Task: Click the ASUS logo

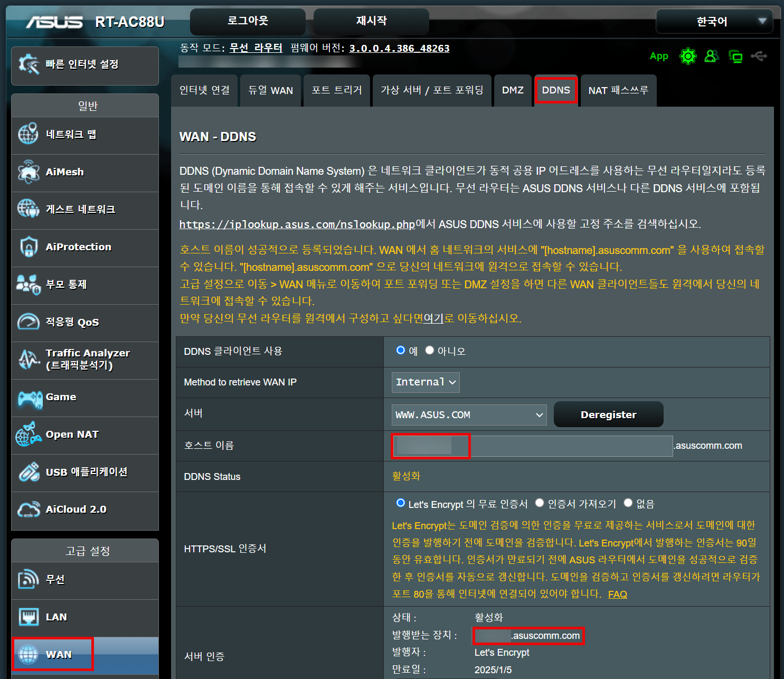Action: (54, 22)
